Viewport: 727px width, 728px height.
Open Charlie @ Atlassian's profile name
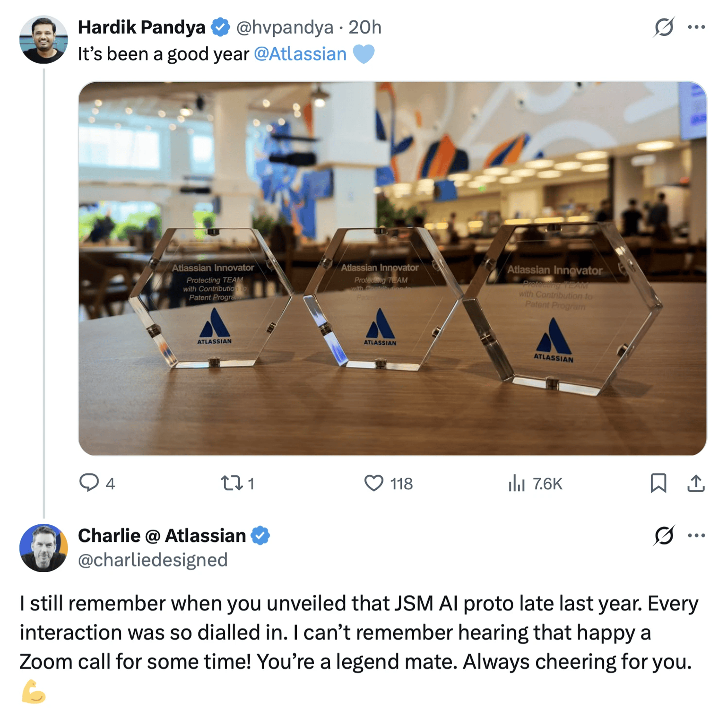(x=162, y=536)
